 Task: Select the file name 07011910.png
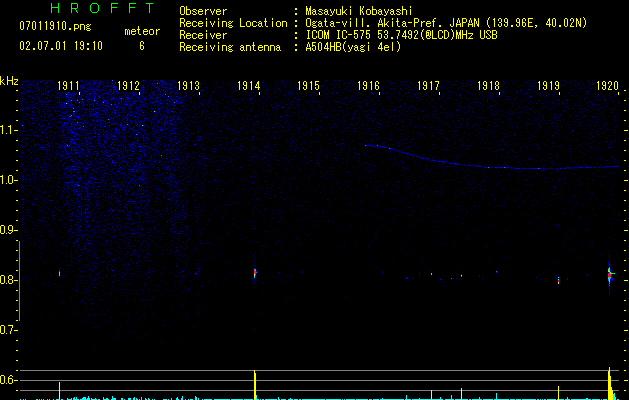(x=55, y=27)
